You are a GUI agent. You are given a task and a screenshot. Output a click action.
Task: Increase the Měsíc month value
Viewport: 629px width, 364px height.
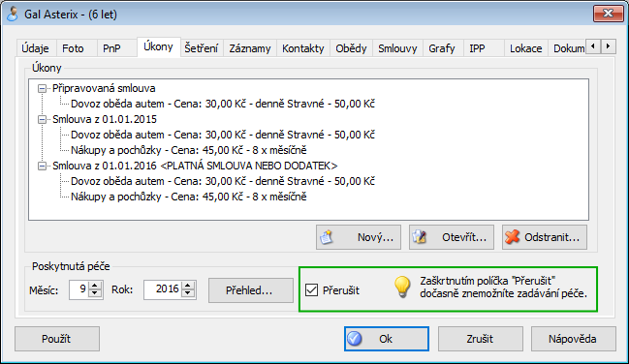[x=95, y=285]
